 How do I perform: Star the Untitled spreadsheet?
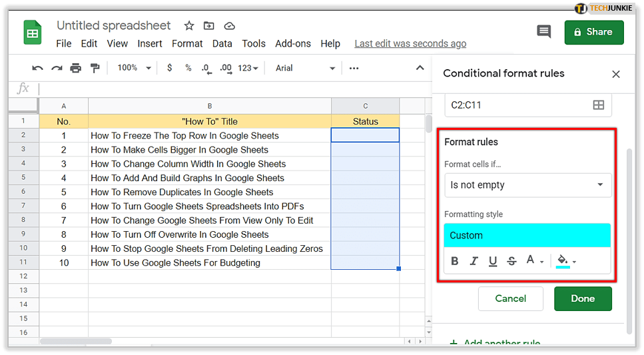pos(189,26)
